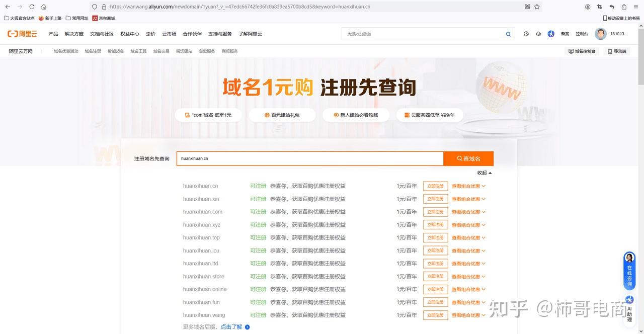Open the screenshot crop tool icon
644x334 pixels.
(600, 7)
